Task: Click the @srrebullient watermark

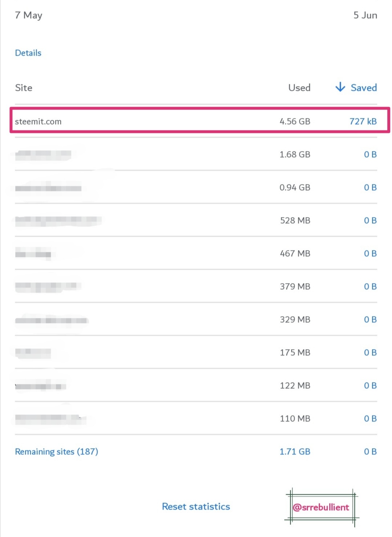Action: tap(321, 507)
